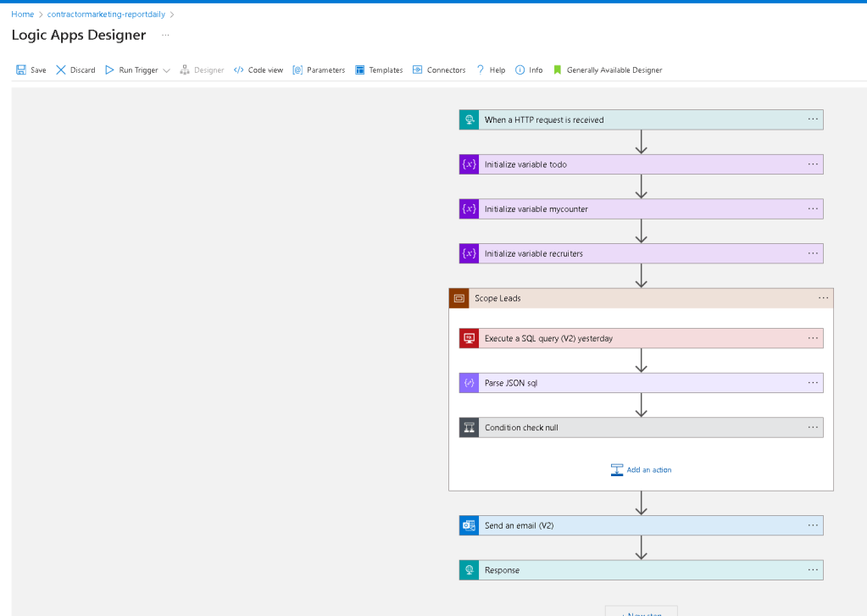Click Scope Leads scope icon

click(459, 298)
